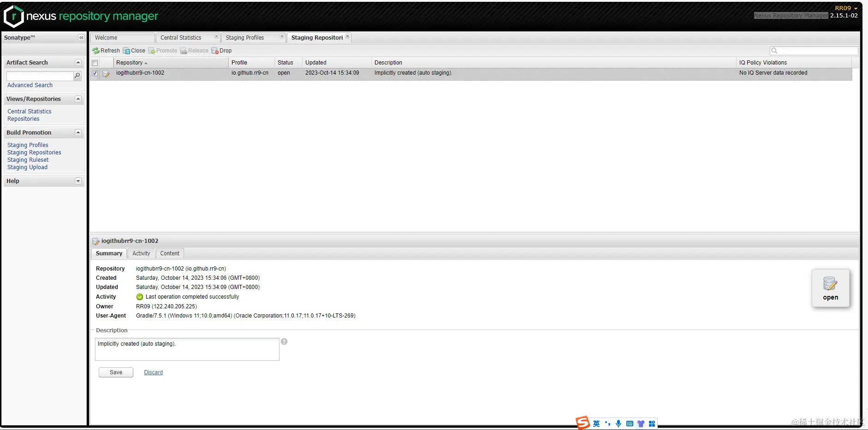Image resolution: width=868 pixels, height=430 pixels.
Task: Click the Nexus Repository Manager logo
Action: [x=81, y=16]
